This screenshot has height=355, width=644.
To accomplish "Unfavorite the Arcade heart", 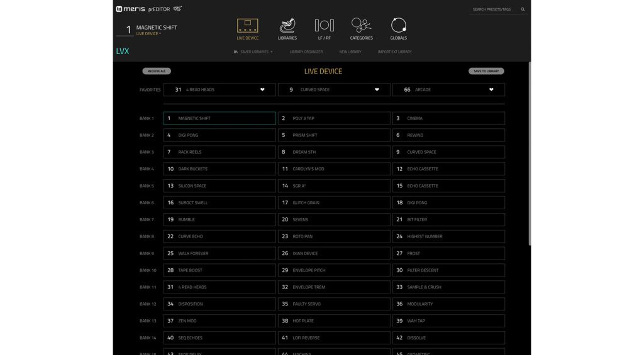I will tap(491, 89).
